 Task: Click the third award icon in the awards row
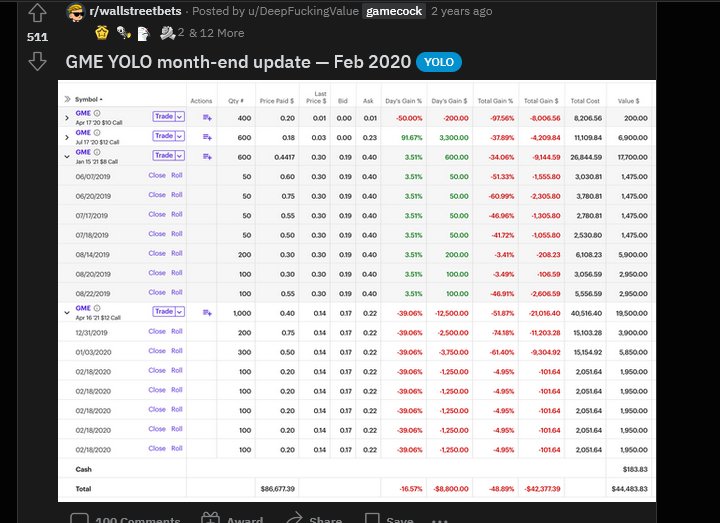(x=144, y=34)
